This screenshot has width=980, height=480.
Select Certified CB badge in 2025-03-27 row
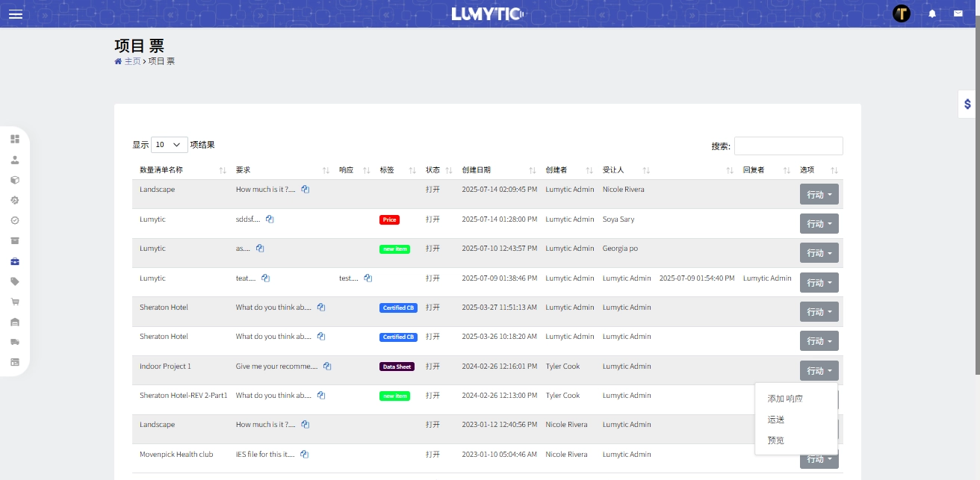click(x=397, y=308)
